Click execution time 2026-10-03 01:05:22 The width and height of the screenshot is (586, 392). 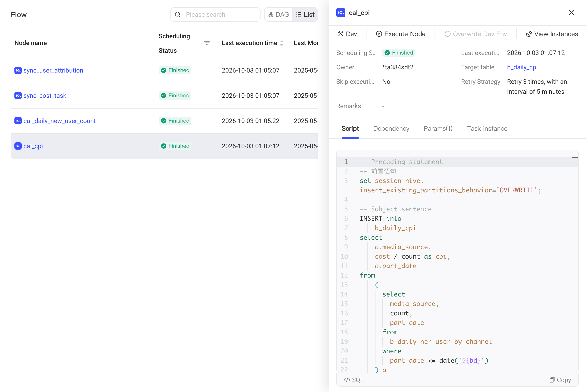(250, 121)
